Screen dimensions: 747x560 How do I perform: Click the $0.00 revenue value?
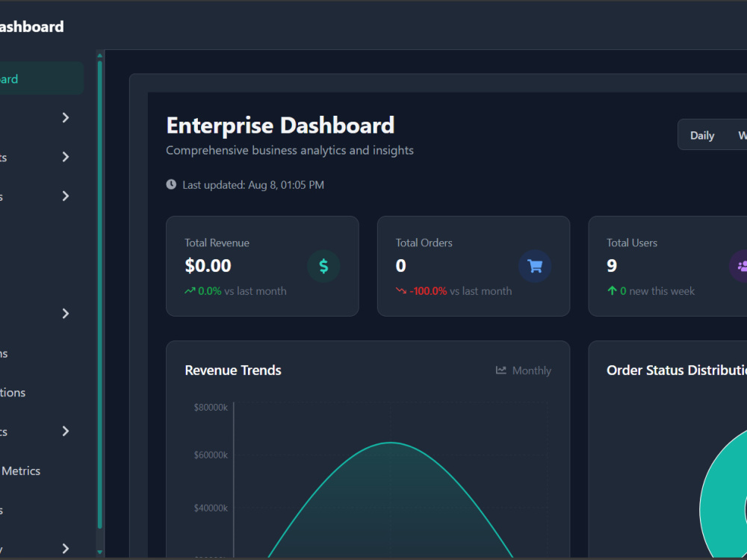click(x=208, y=266)
